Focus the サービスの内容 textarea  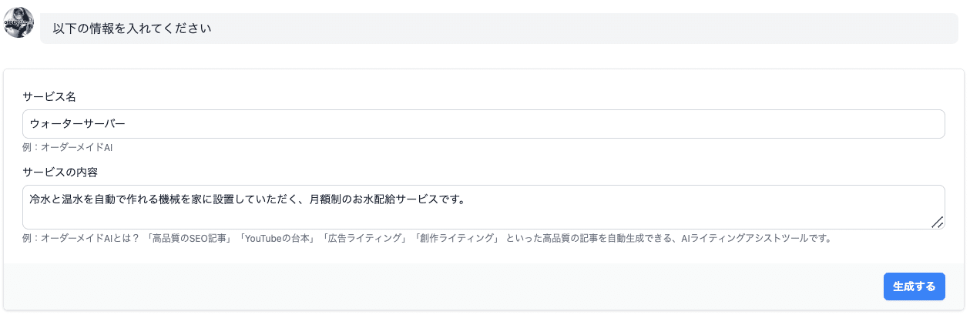point(484,207)
